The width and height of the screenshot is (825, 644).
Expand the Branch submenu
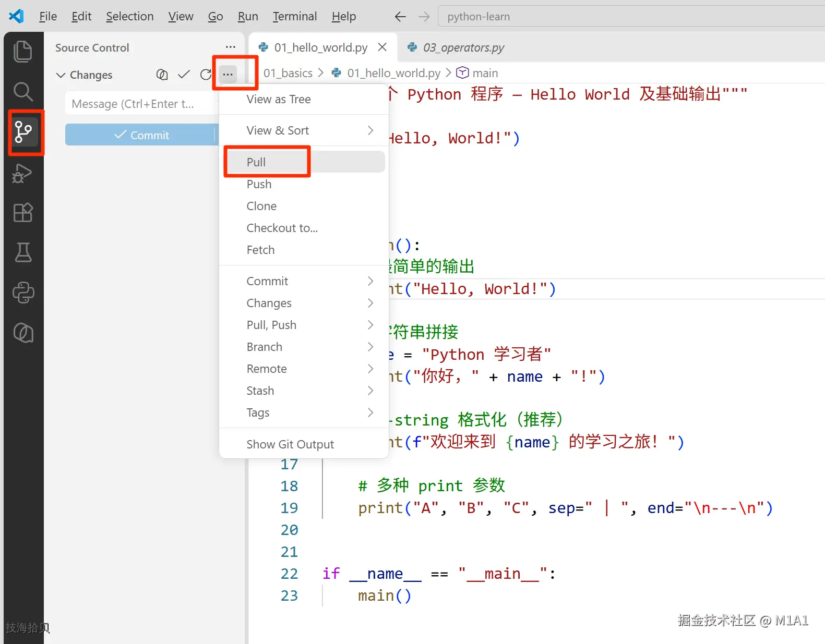coord(304,347)
